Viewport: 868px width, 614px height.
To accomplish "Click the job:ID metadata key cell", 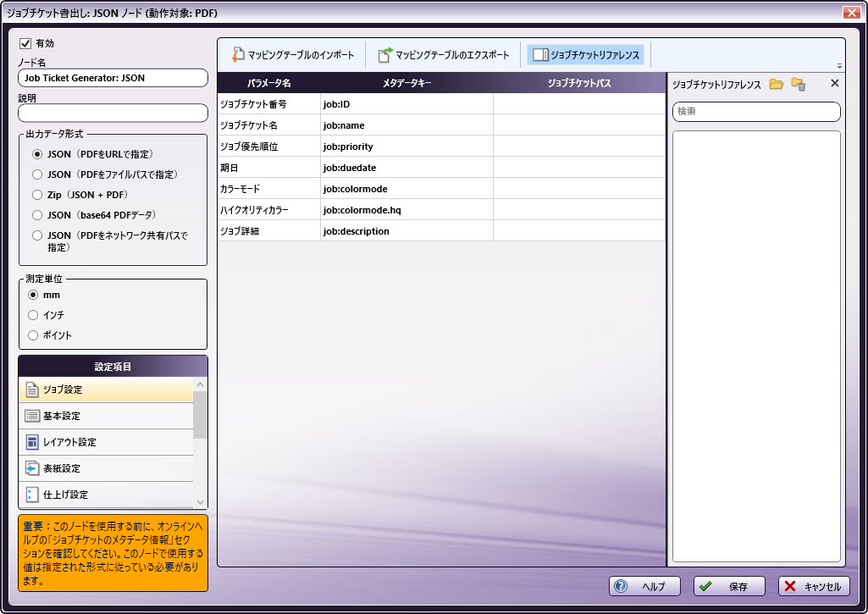I will click(x=406, y=104).
